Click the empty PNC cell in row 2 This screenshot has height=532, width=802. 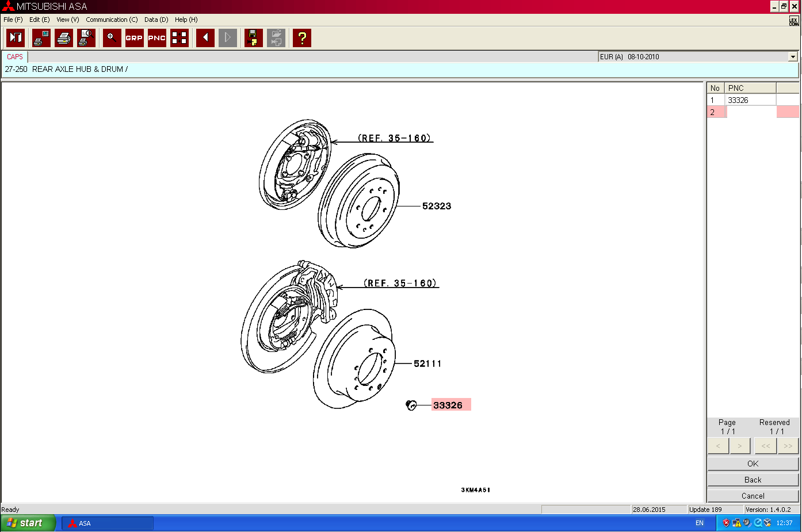[751, 112]
